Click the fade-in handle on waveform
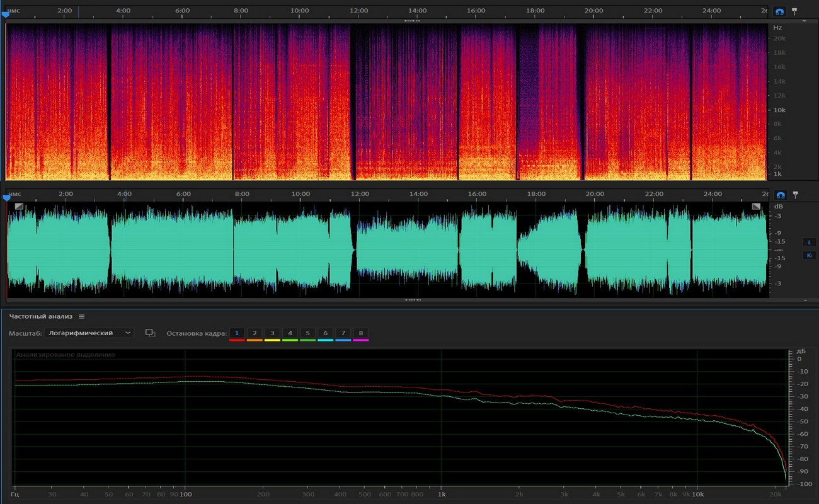Screen dimensions: 819x504 (19, 206)
